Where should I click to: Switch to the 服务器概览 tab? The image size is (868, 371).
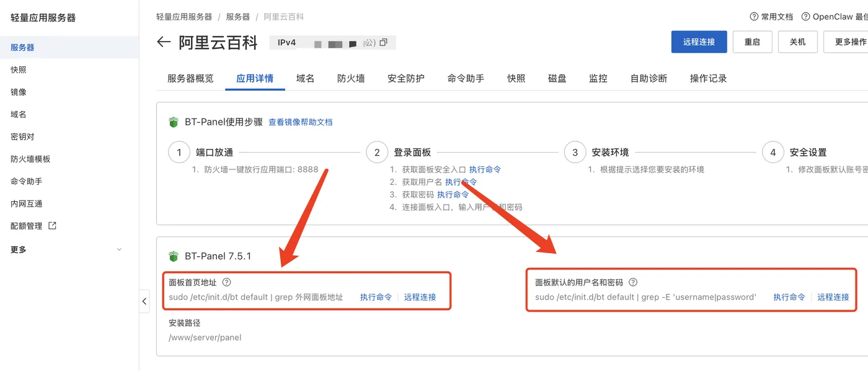[x=190, y=79]
